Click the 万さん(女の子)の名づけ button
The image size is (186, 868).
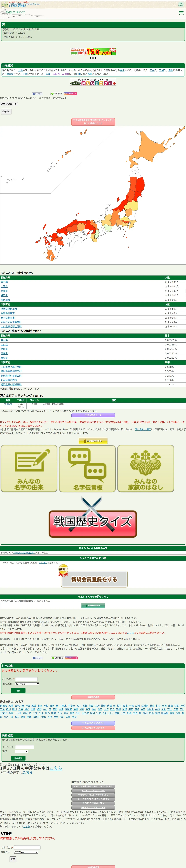(x=93, y=728)
